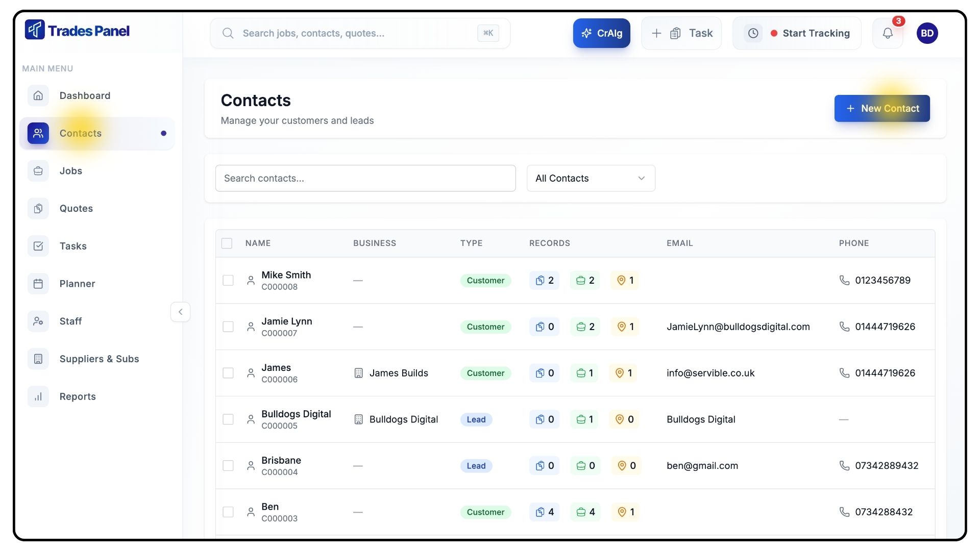Click the BD user avatar

[927, 33]
